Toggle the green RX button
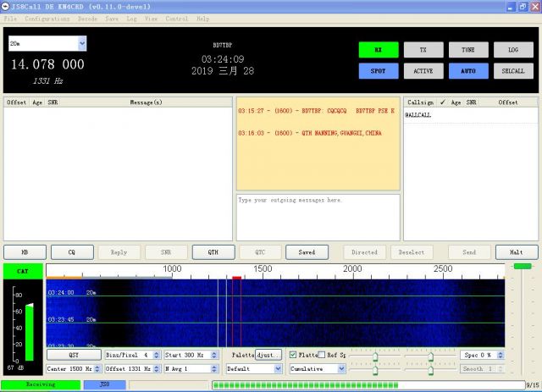This screenshot has height=392, width=542. point(379,50)
